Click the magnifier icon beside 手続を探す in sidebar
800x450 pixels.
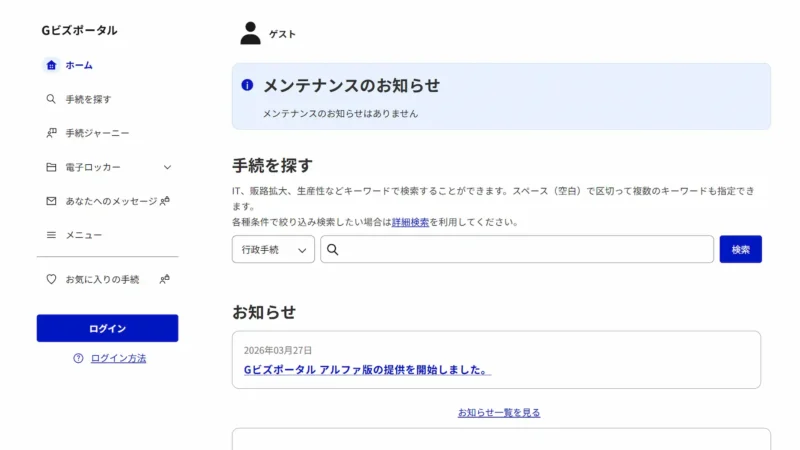point(51,99)
